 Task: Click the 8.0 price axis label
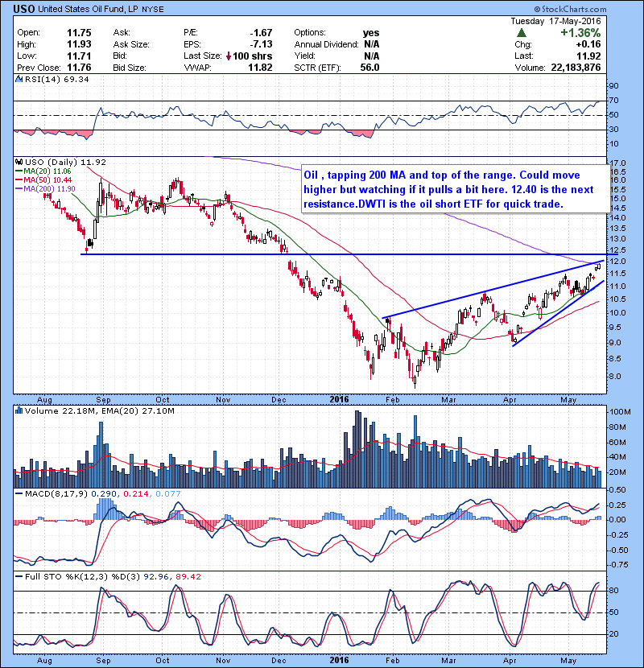pos(616,377)
